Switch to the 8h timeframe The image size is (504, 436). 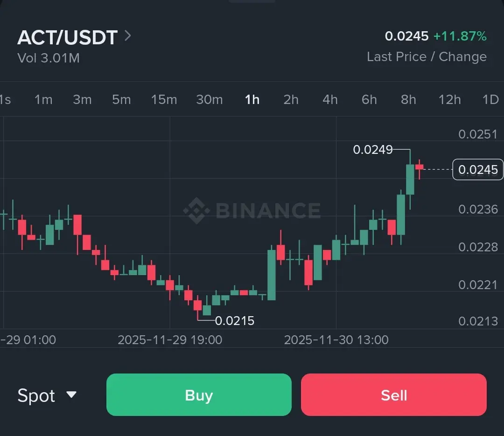tap(408, 99)
